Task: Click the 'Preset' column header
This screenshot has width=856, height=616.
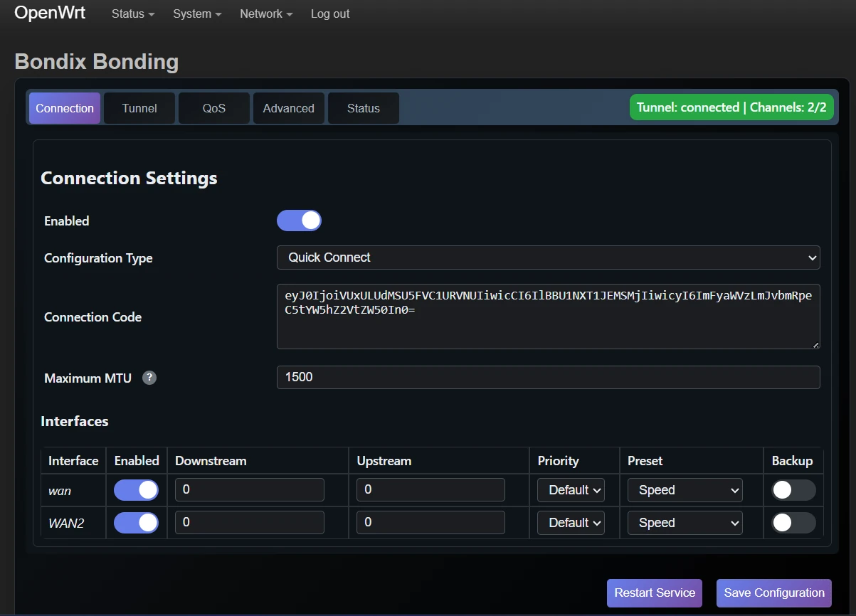Action: click(x=645, y=461)
